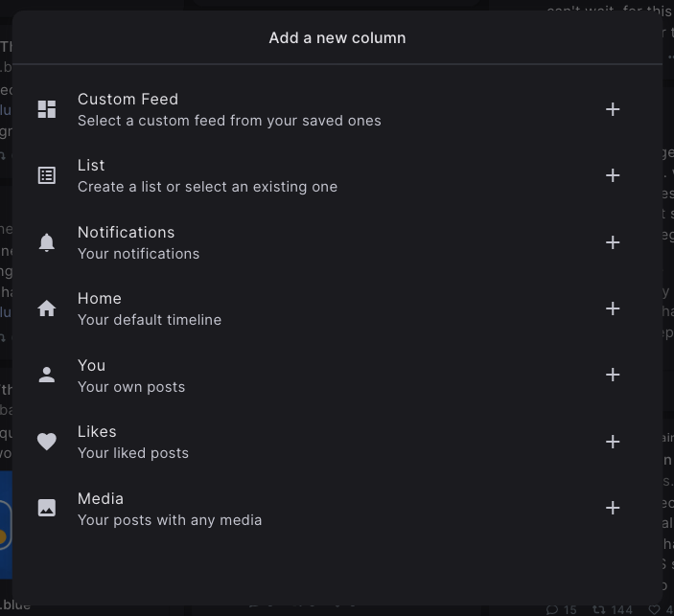
Task: Add List column using plus icon
Action: pos(613,175)
